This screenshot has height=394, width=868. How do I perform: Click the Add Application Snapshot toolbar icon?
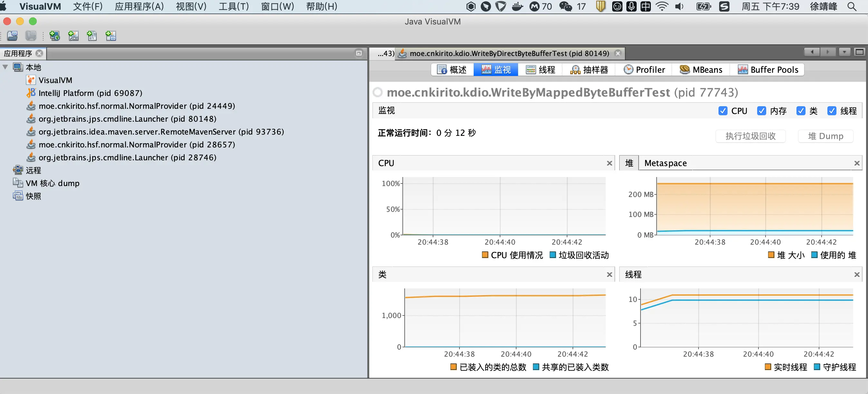[111, 36]
